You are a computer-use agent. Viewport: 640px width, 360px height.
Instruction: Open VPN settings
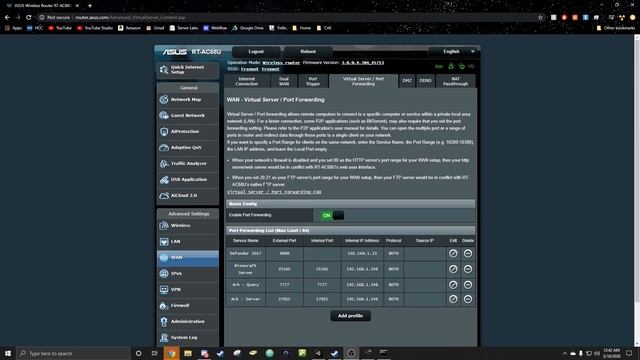point(188,289)
